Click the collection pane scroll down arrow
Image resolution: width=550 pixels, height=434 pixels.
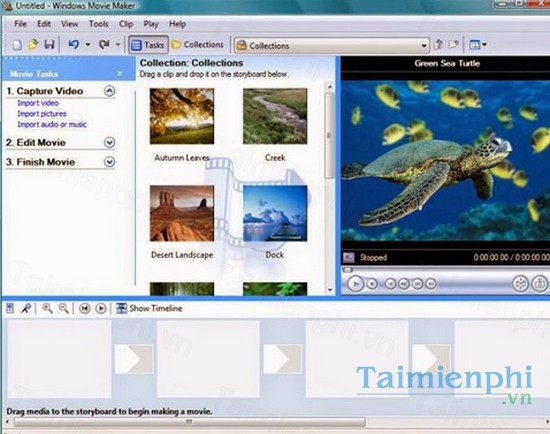click(x=330, y=290)
